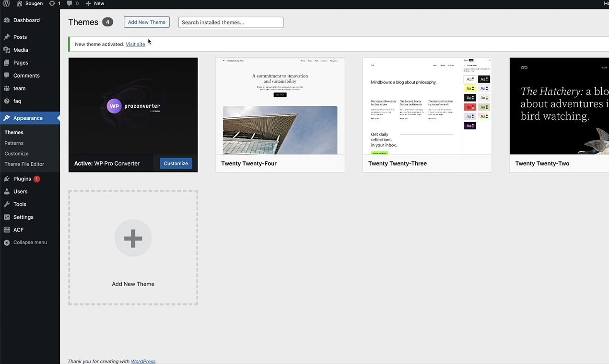Open the Media menu item
This screenshot has height=364, width=609.
point(30,50)
